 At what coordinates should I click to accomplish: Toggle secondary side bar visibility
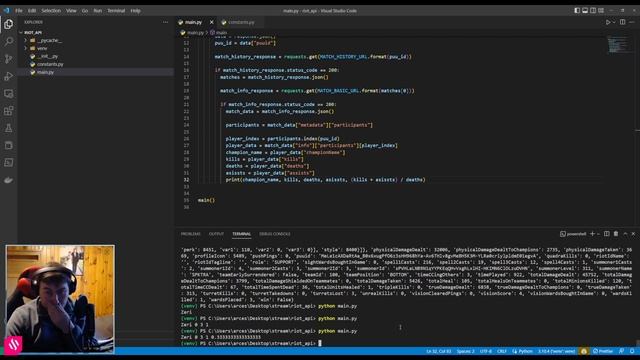coord(593,11)
